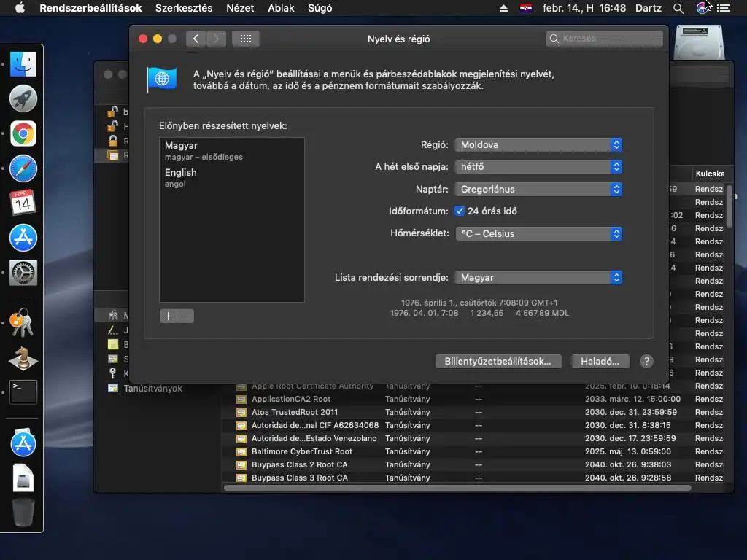This screenshot has height=560, width=747.
Task: Click the Billentyűzetbeállítások button
Action: pyautogui.click(x=498, y=362)
